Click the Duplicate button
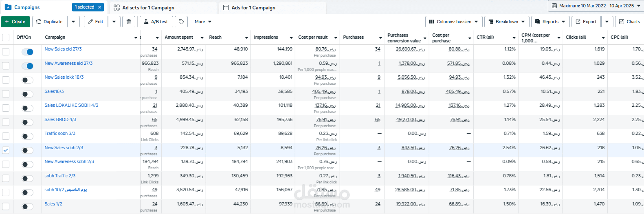This screenshot has width=644, height=214. coord(49,22)
